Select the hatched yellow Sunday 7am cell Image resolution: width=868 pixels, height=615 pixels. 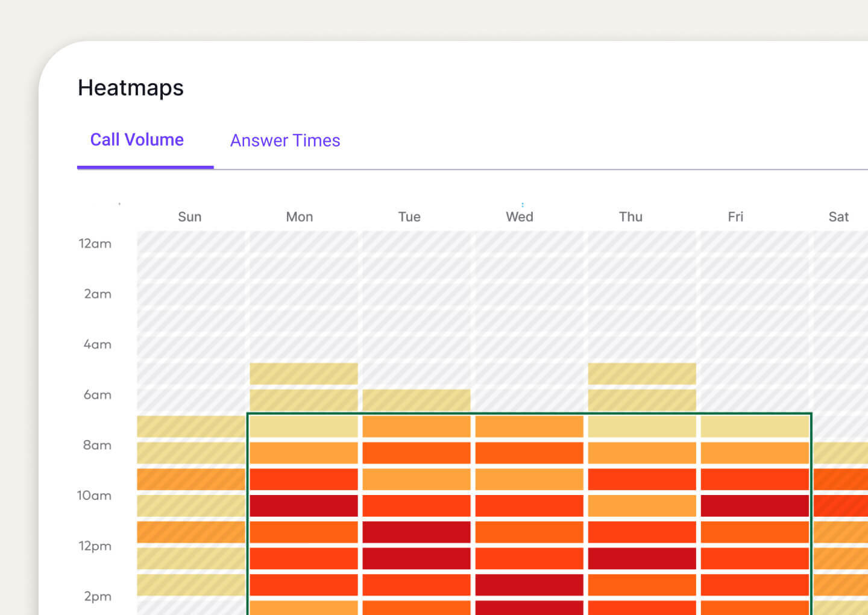[191, 426]
